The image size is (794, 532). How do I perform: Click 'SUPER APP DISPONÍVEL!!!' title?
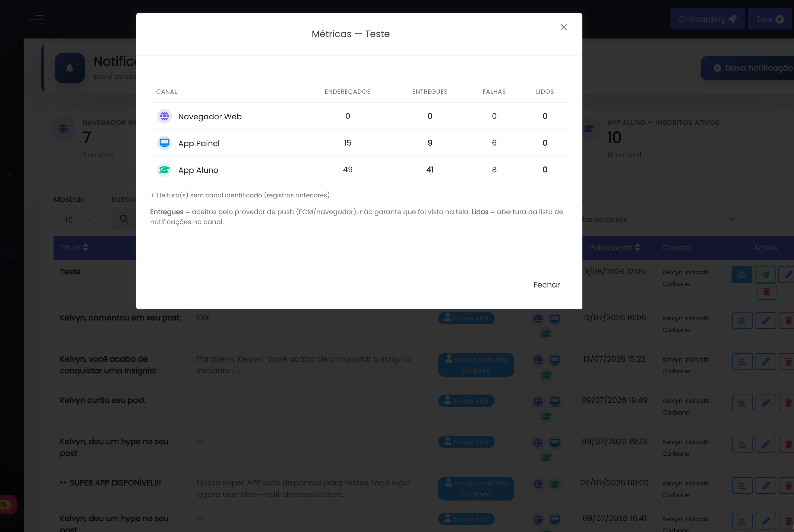click(x=110, y=483)
